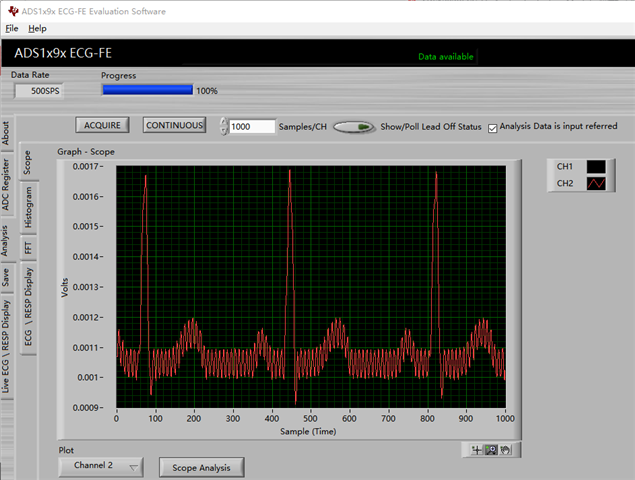Open the Help menu
The height and width of the screenshot is (480, 635).
point(37,28)
